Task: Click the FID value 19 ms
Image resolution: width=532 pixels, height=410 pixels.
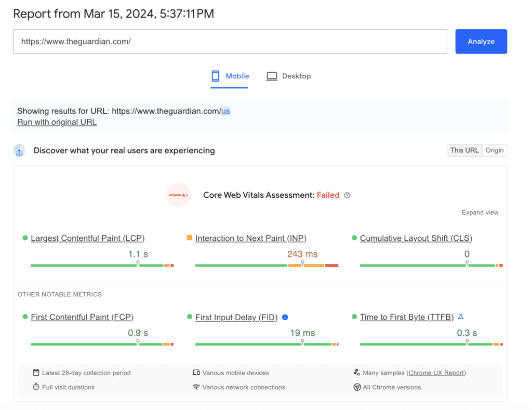Action: (x=302, y=333)
